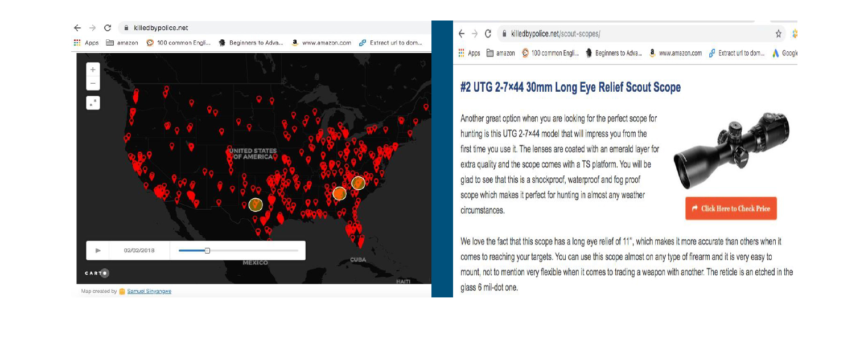Click the Click Here to Check Price button
Screen dimensions: 868x339
click(731, 209)
